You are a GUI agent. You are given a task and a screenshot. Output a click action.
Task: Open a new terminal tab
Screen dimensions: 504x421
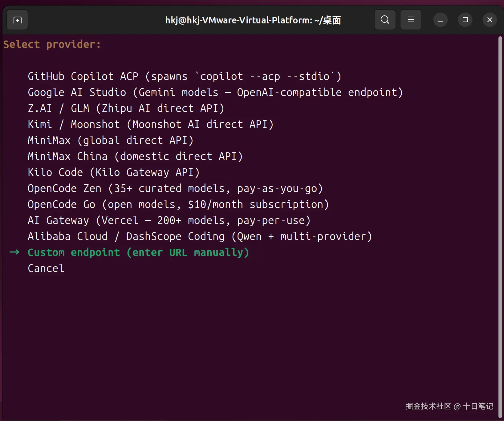pyautogui.click(x=17, y=20)
